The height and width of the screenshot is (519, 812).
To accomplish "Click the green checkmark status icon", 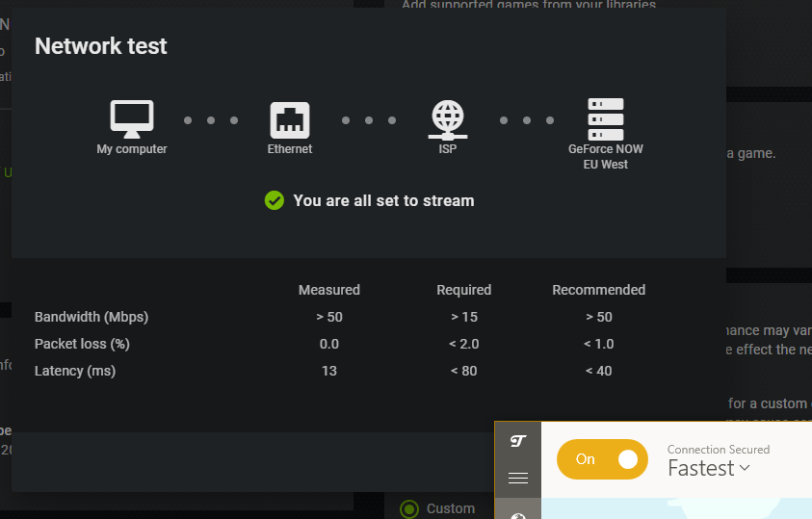I will (x=275, y=200).
